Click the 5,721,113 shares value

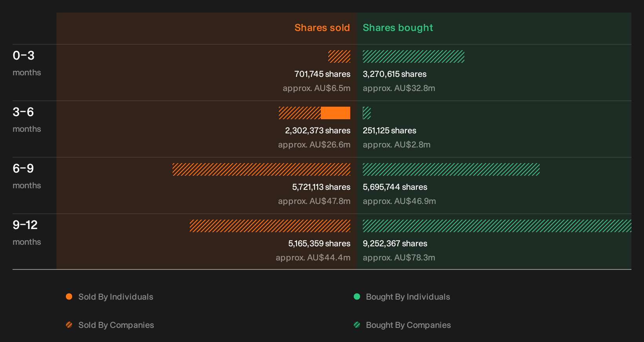click(321, 187)
